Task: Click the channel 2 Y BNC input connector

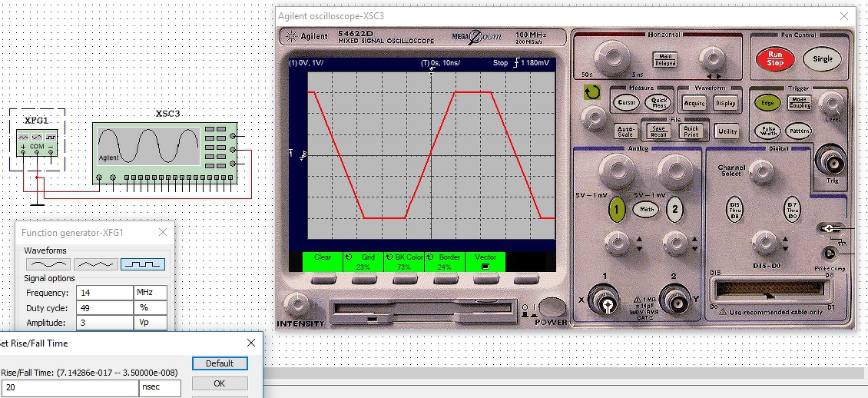Action: pyautogui.click(x=674, y=300)
